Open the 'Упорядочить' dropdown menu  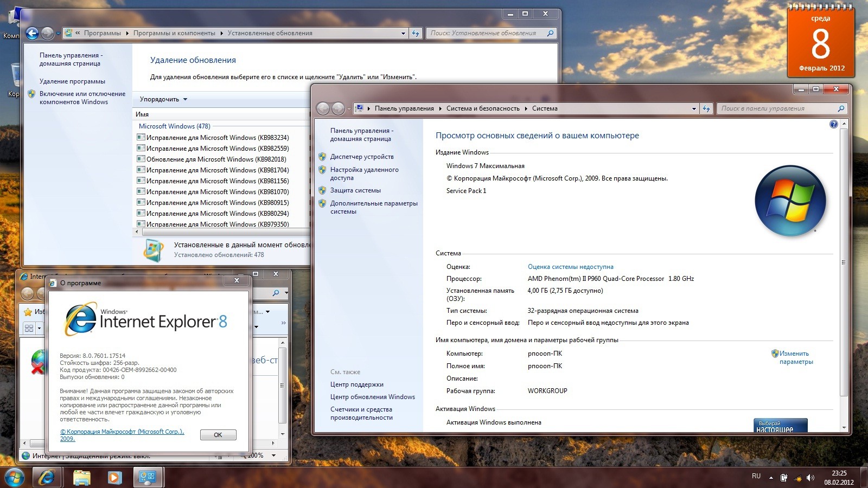163,99
